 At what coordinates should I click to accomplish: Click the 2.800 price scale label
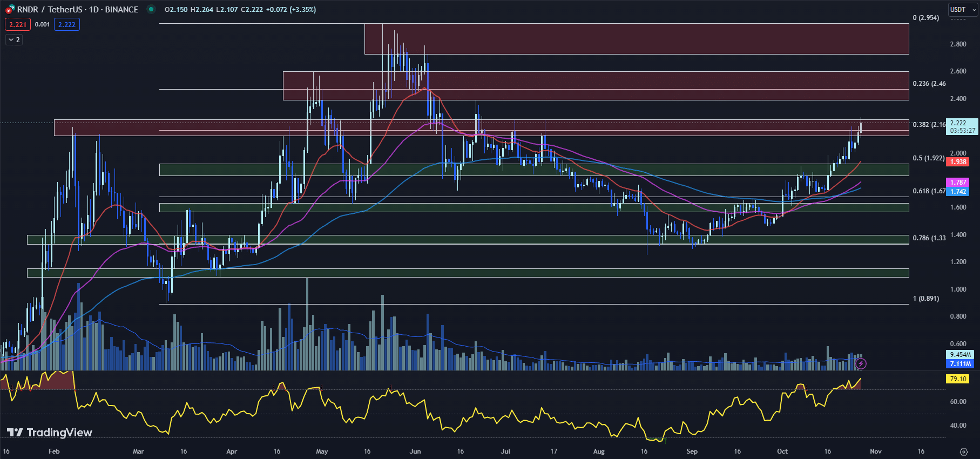(958, 44)
